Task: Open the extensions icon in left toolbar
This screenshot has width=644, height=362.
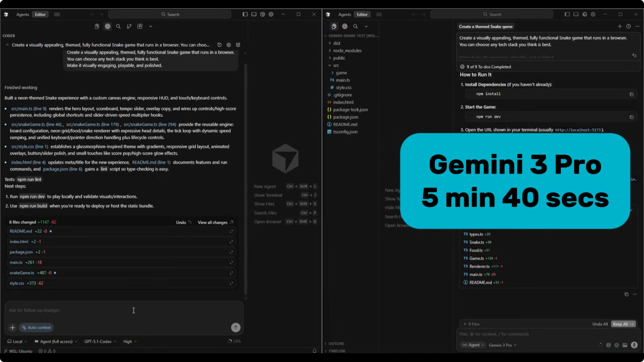Action: (x=140, y=26)
